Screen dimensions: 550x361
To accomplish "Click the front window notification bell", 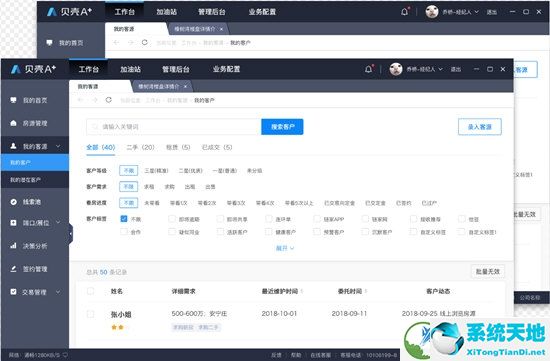I will pos(368,69).
